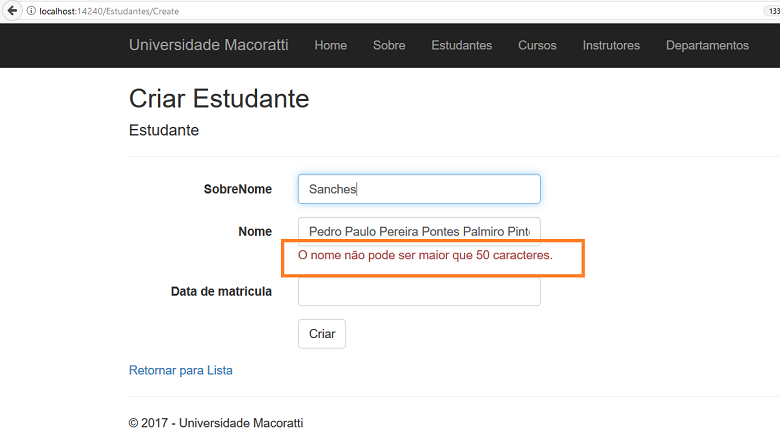Navigate to the Cursos menu item
Screen dimensions: 780x439
(537, 45)
